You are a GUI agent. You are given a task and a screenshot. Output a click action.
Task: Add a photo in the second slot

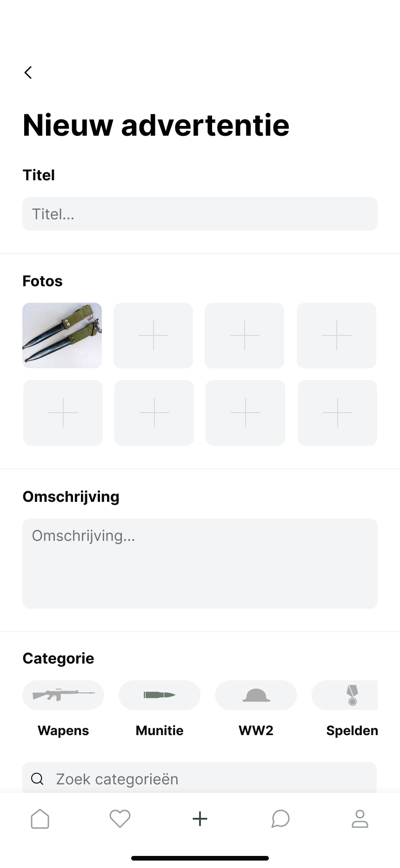click(153, 335)
